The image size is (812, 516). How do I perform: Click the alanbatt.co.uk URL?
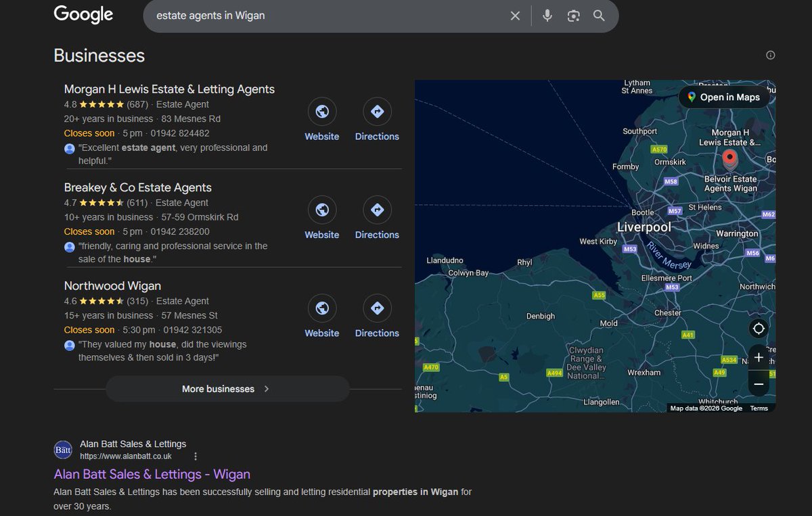(126, 456)
